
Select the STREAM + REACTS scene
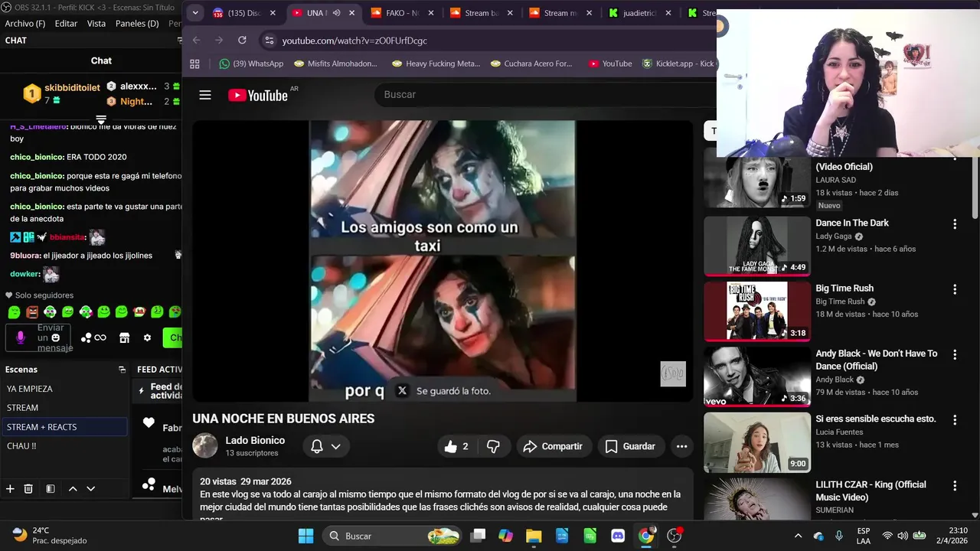tap(64, 427)
